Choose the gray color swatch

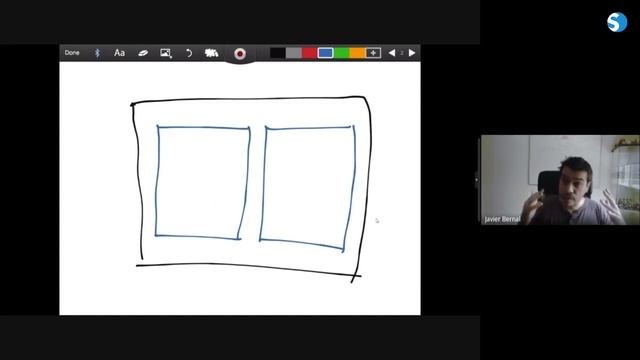pyautogui.click(x=293, y=53)
